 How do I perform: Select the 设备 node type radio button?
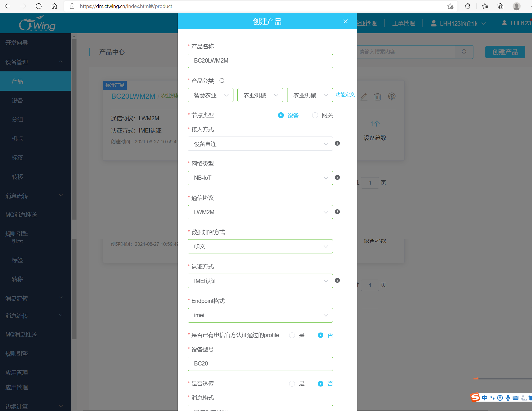[281, 115]
